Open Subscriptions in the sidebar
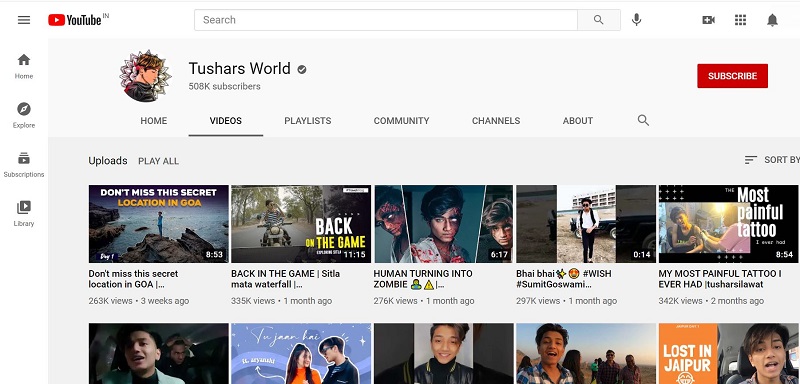 24,164
